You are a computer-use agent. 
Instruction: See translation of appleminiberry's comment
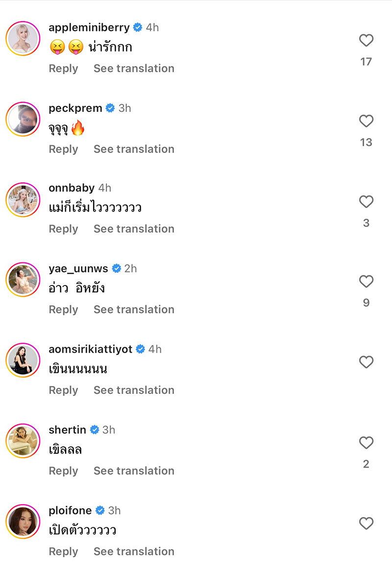click(x=134, y=68)
